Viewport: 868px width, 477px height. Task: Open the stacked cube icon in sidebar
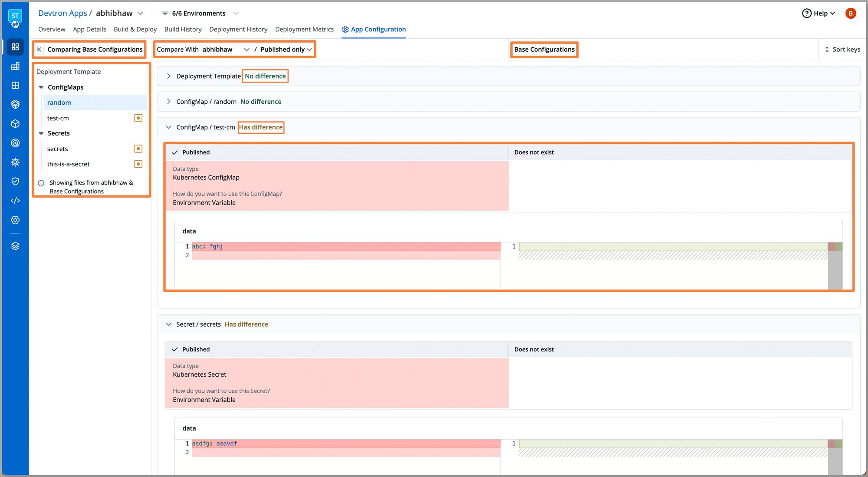pos(15,104)
